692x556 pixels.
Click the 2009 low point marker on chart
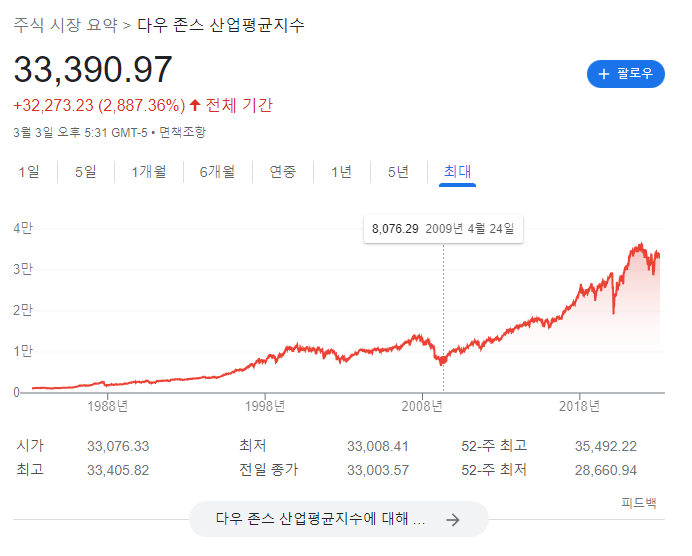(x=443, y=361)
